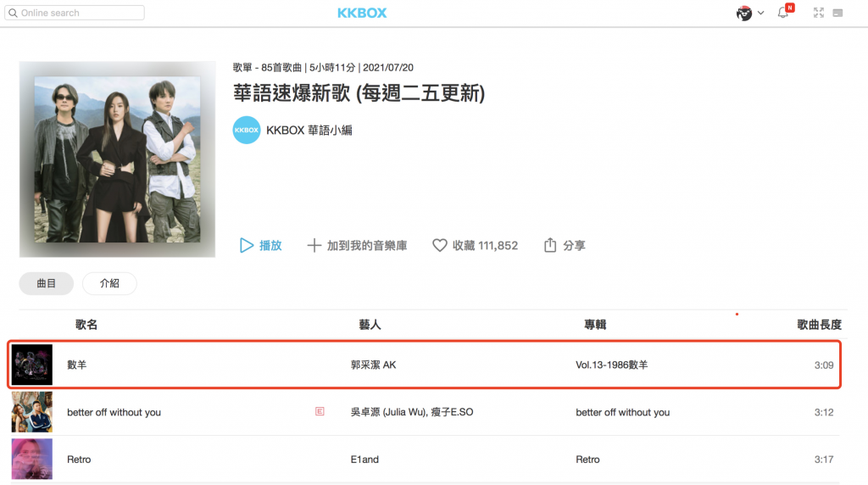The image size is (868, 485).
Task: Share the playlist via 分享
Action: (x=564, y=245)
